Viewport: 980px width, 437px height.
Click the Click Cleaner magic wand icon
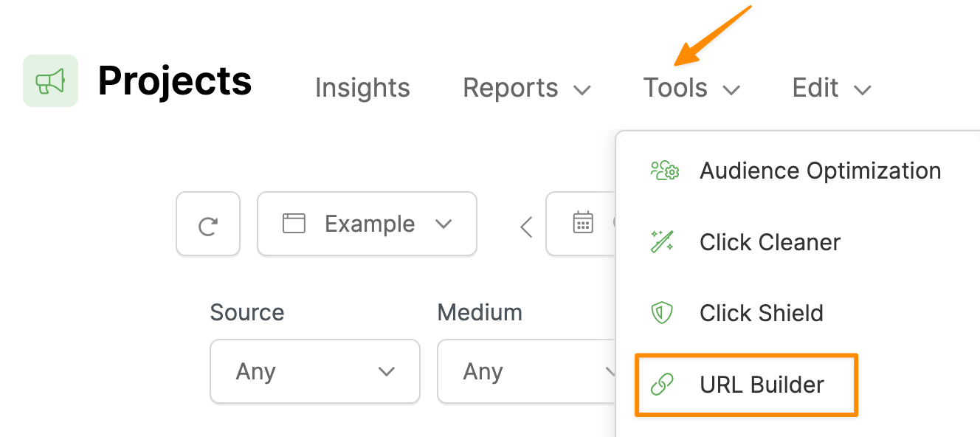point(662,242)
